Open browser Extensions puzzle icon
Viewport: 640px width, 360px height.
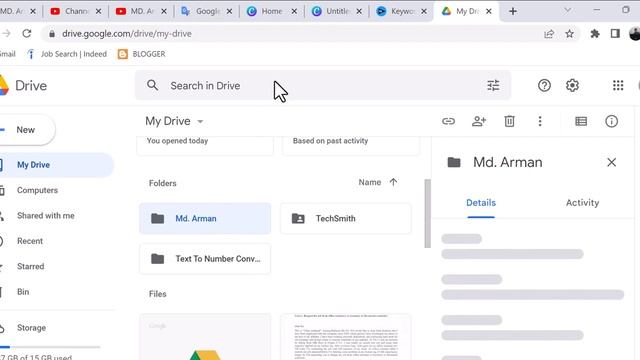(x=595, y=33)
